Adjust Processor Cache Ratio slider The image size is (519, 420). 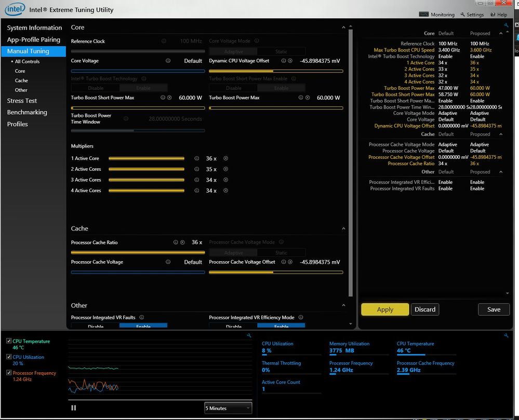coord(138,253)
